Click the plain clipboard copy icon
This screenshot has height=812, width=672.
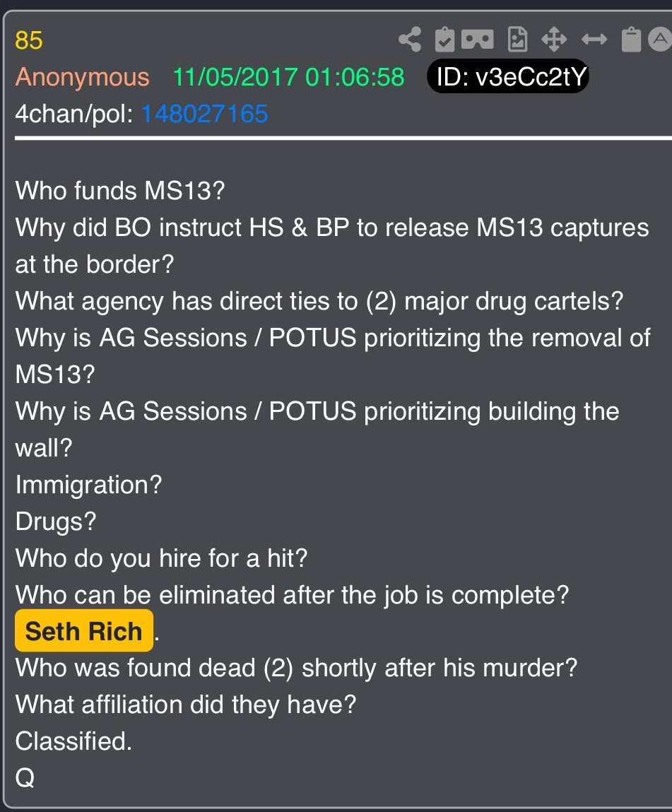(631, 40)
